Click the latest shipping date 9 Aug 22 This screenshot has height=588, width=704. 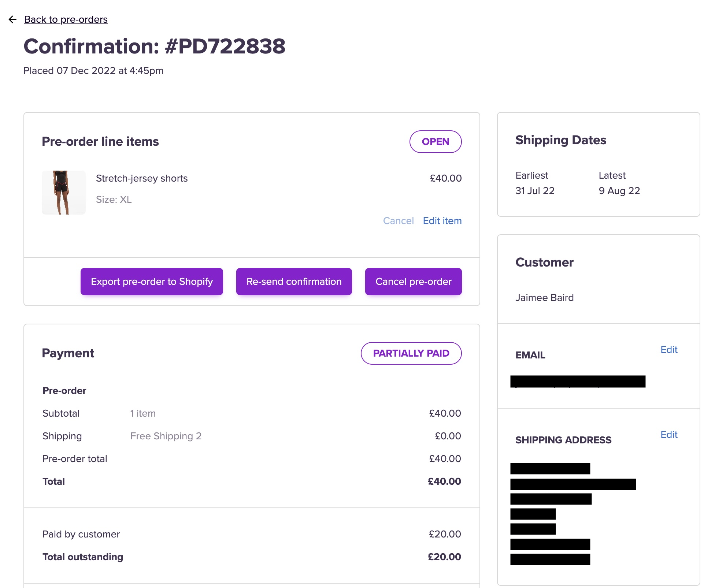tap(619, 191)
